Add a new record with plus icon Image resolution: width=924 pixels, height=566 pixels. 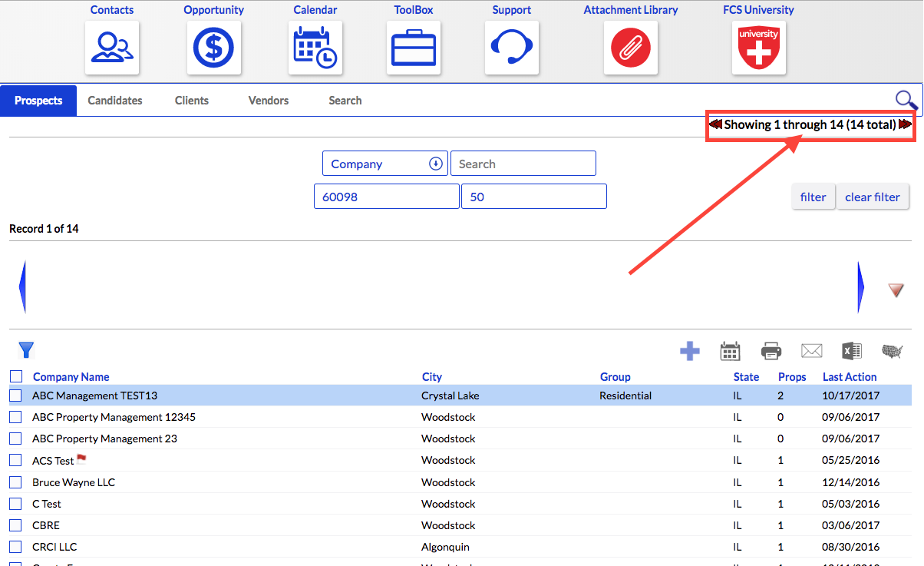690,352
